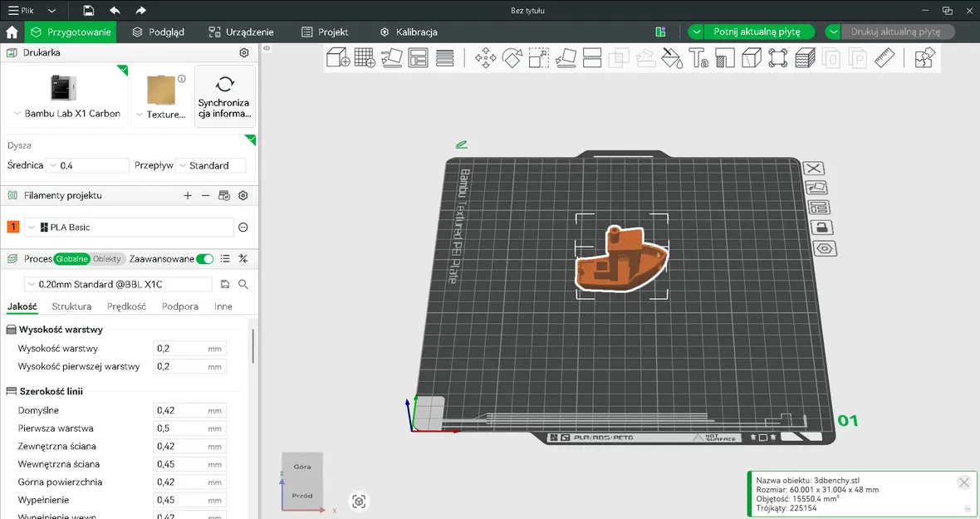Select the Move tool in the toolbar
This screenshot has width=980, height=519.
[487, 58]
